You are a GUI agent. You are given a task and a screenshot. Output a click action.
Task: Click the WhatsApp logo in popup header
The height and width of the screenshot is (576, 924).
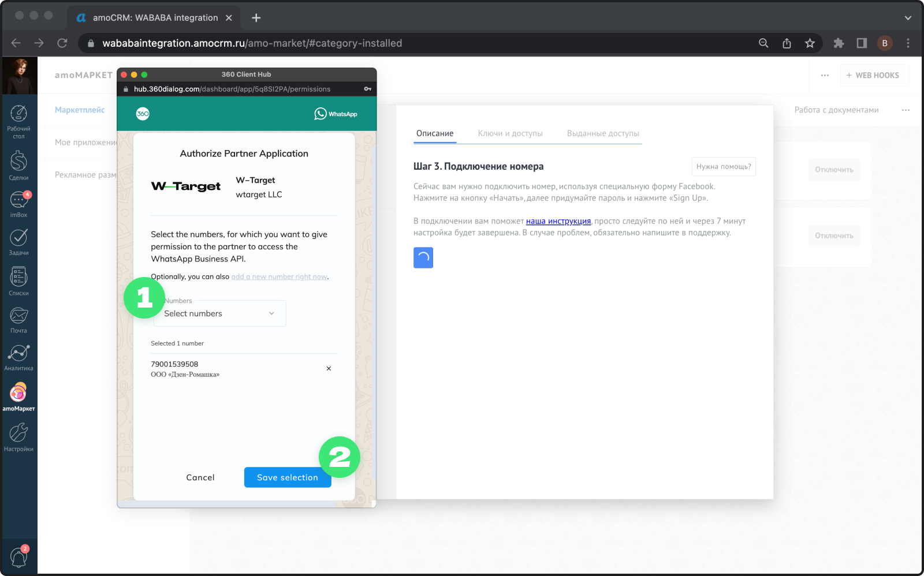336,114
